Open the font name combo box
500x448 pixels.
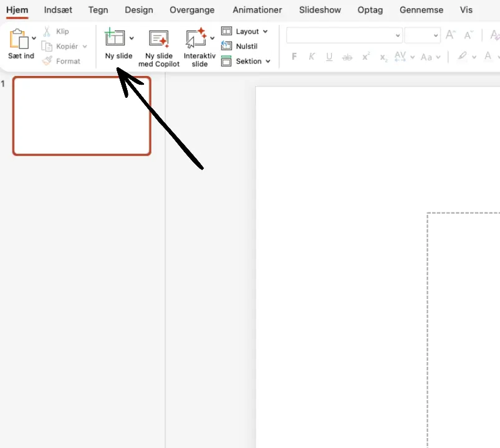click(344, 35)
